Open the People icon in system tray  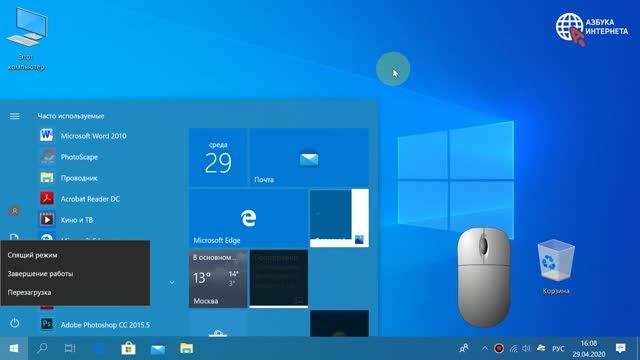tap(464, 348)
